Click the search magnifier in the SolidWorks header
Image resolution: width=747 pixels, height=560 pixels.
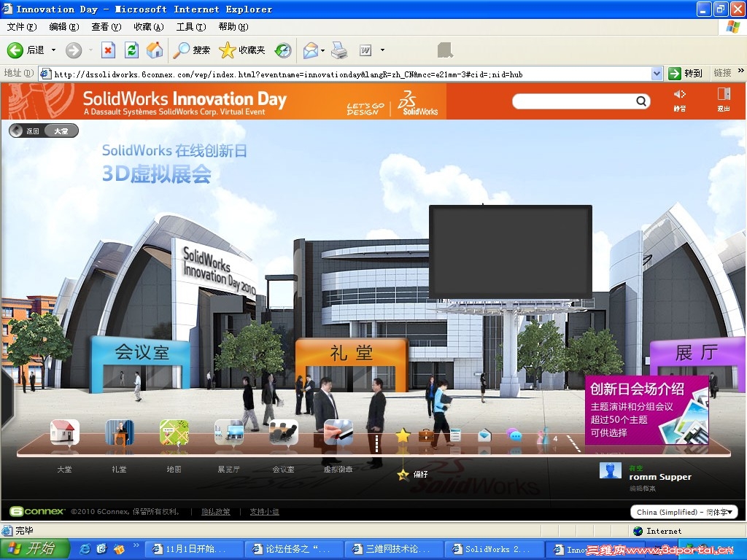point(641,101)
